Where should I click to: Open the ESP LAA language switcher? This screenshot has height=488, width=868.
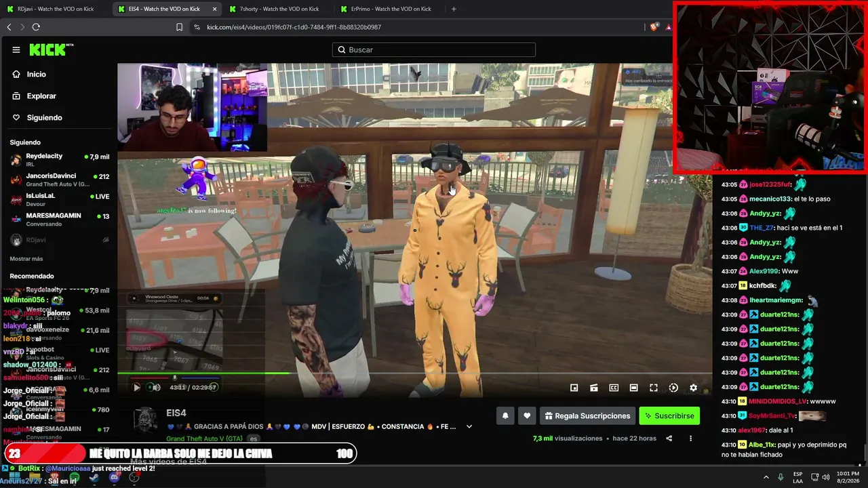coord(798,477)
